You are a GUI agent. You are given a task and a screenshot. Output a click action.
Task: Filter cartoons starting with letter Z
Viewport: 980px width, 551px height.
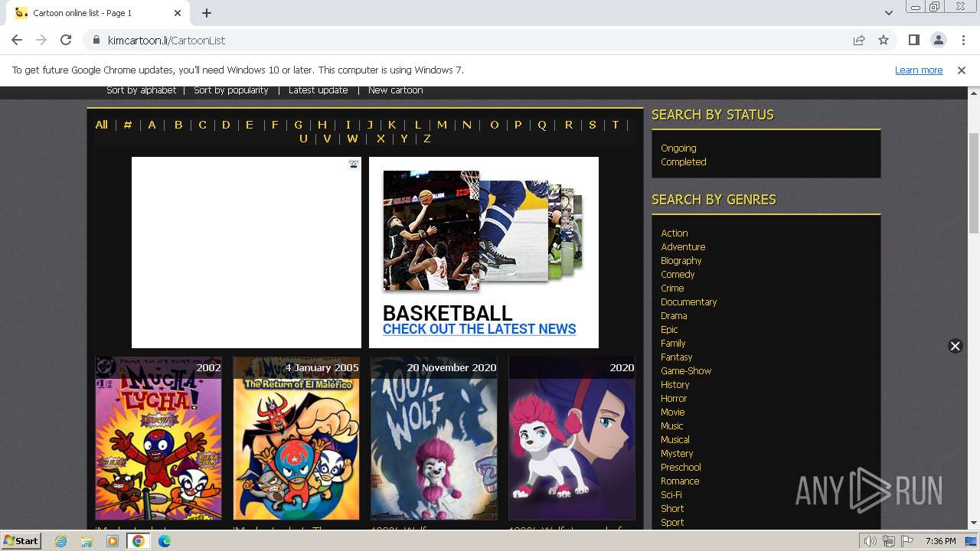[426, 139]
